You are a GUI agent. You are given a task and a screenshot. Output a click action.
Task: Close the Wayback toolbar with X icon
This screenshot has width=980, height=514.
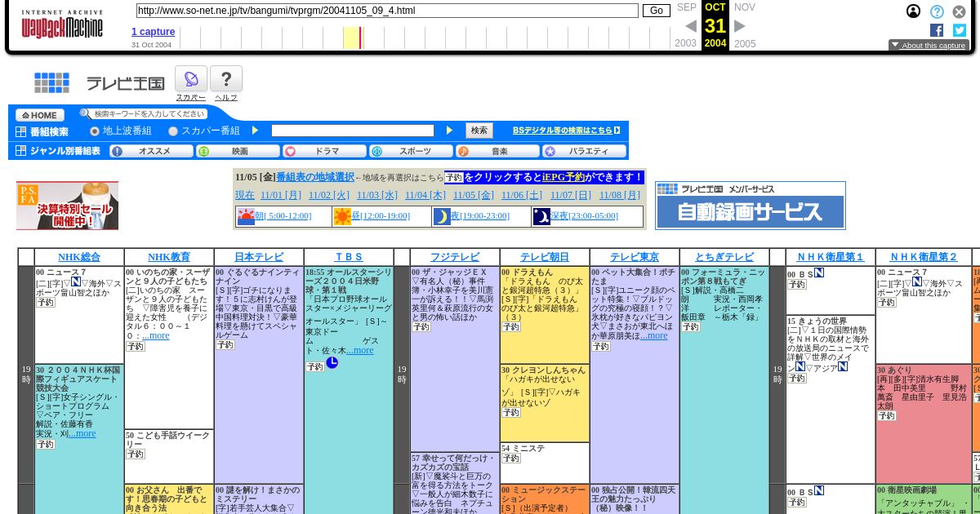[x=959, y=11]
